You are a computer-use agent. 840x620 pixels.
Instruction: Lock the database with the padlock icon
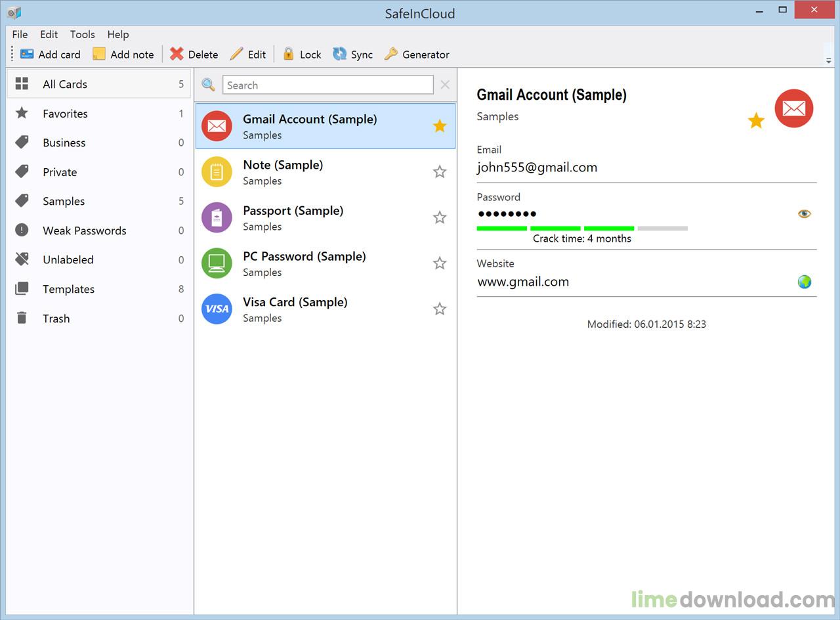[x=288, y=55]
